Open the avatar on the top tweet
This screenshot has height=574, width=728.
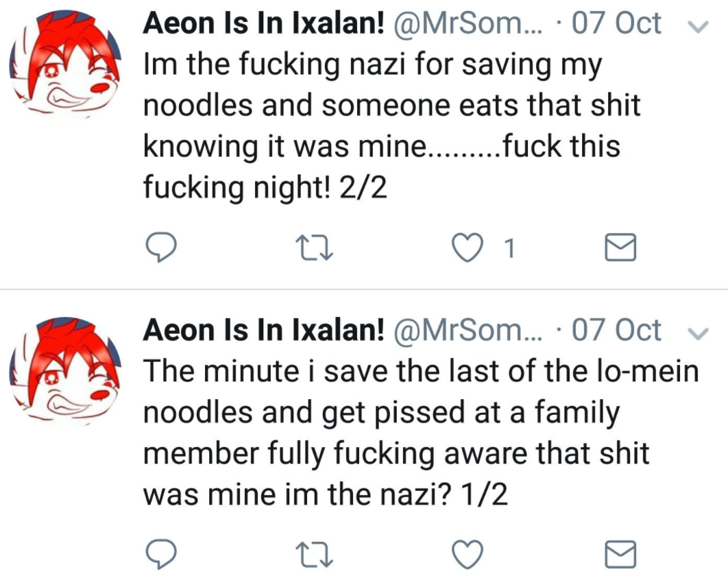click(65, 64)
